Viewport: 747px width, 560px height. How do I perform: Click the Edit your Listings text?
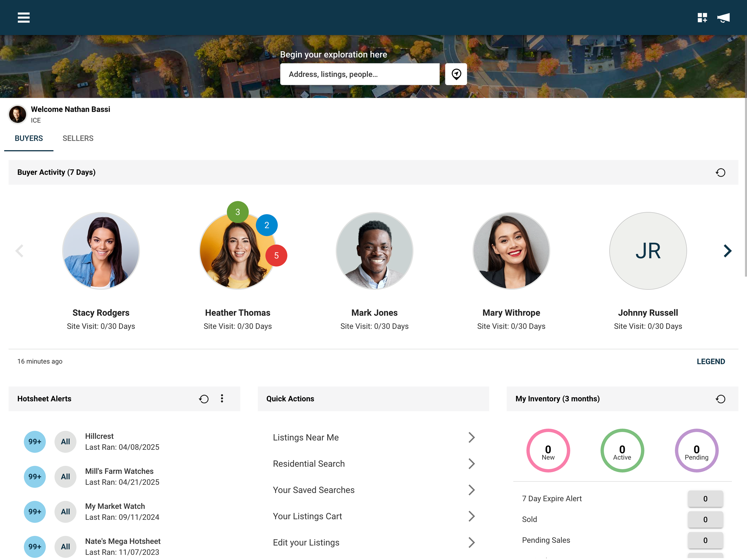coord(306,543)
